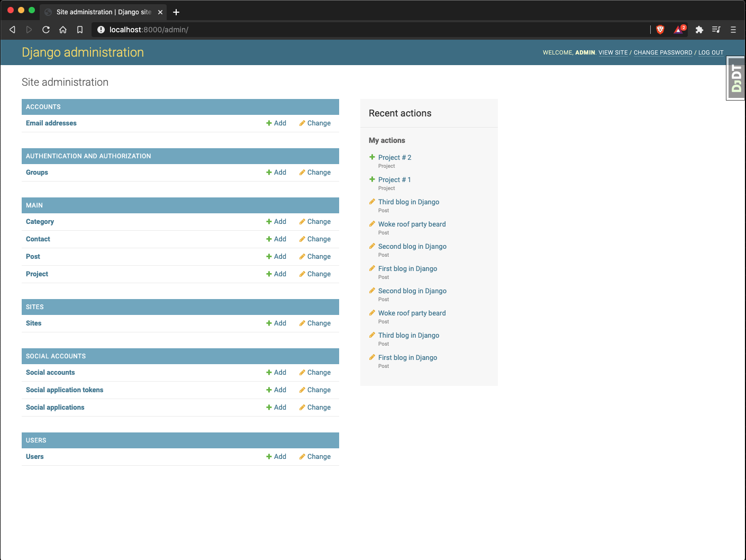Click Add next to Post
746x560 pixels.
276,257
